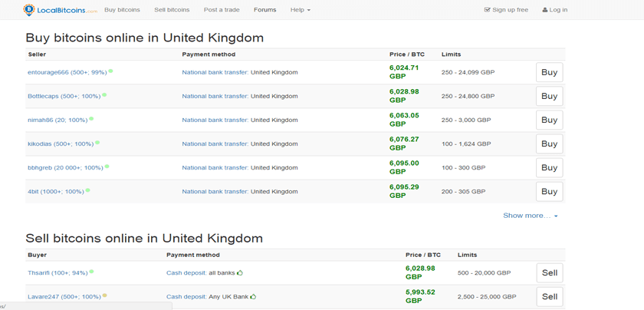This screenshot has width=644, height=310.
Task: Expand Show more… buy offers
Action: coord(531,216)
